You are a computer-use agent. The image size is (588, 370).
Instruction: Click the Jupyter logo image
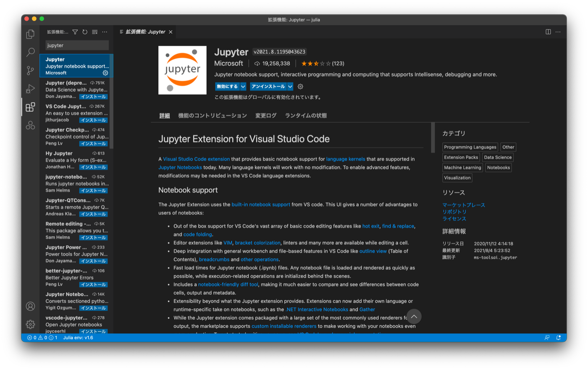click(182, 70)
